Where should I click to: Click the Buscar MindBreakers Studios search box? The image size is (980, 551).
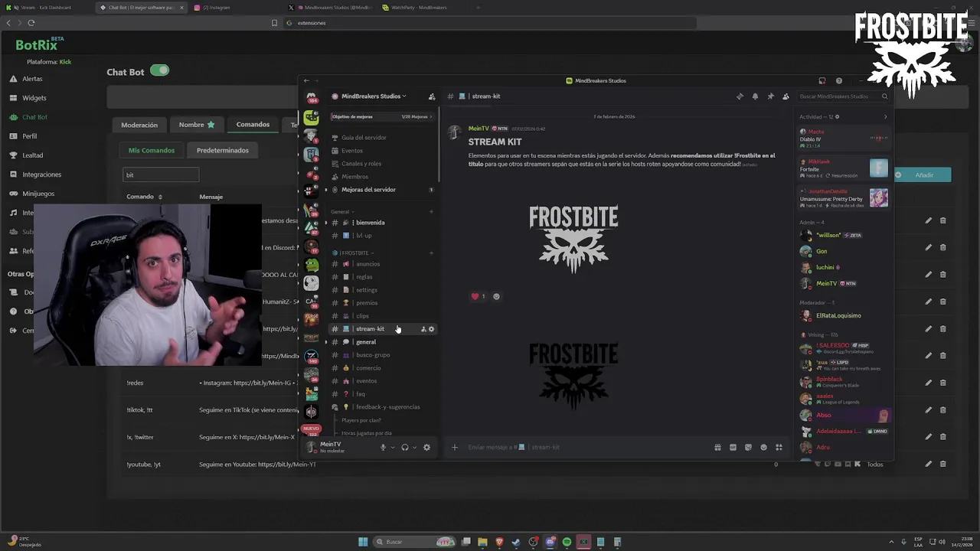click(842, 96)
